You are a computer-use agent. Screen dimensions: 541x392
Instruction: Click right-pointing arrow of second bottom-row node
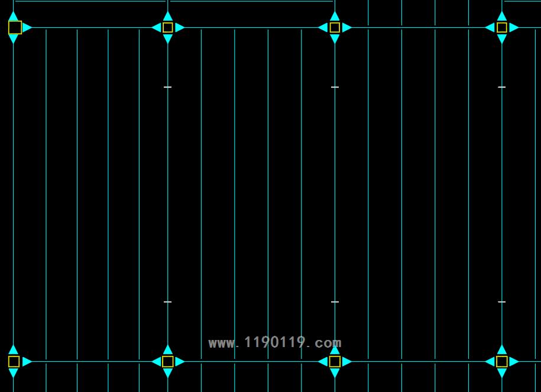click(x=179, y=362)
